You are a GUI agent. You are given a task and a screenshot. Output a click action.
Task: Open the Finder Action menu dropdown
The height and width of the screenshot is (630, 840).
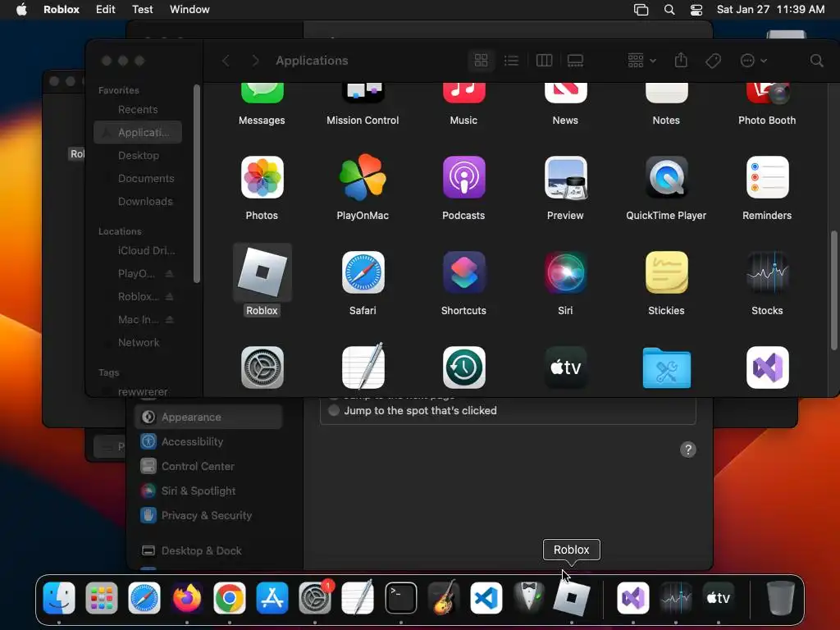click(x=753, y=61)
